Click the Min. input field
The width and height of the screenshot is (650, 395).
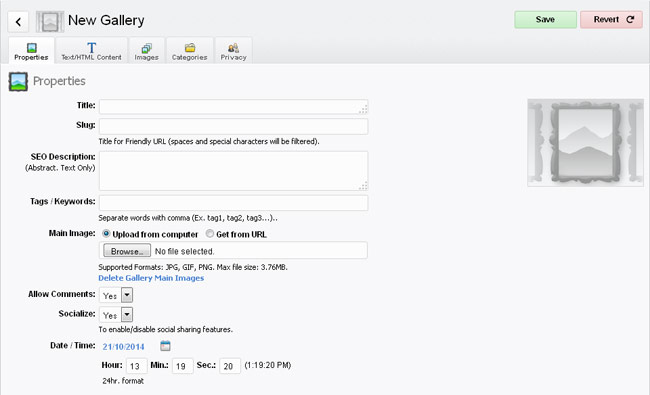182,366
